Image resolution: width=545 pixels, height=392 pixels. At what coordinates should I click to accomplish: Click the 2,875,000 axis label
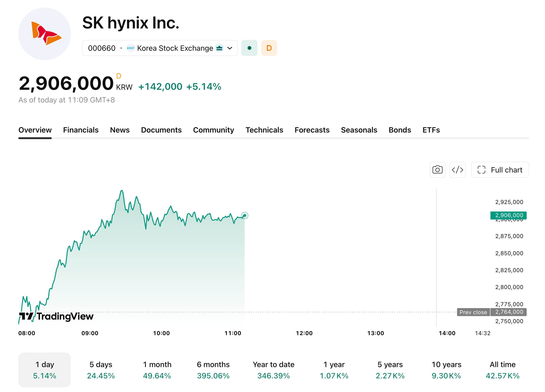click(x=509, y=236)
